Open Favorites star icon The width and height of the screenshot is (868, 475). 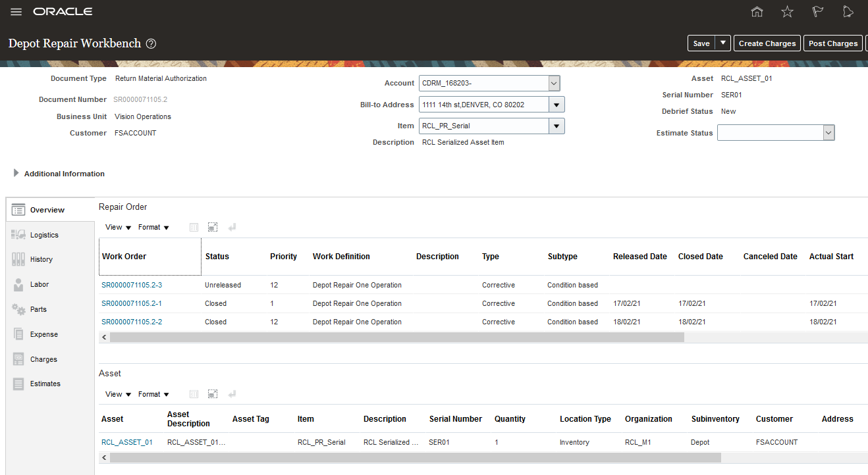pos(787,12)
